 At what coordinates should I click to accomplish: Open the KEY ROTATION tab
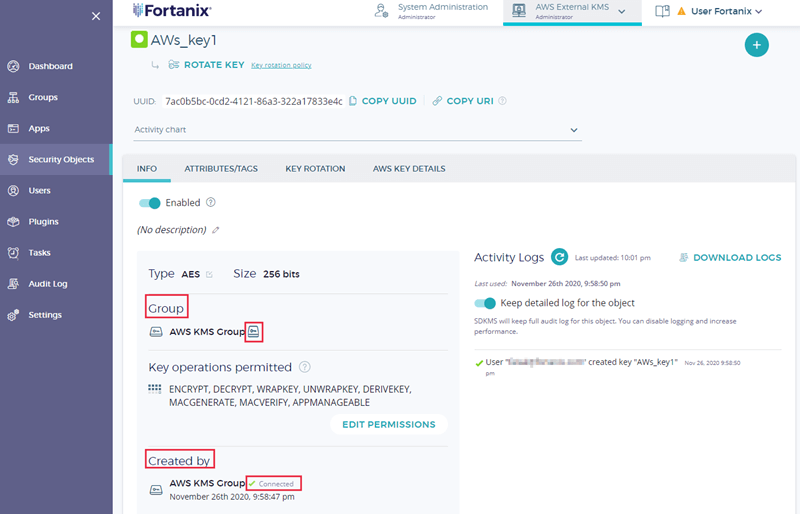[x=315, y=169]
